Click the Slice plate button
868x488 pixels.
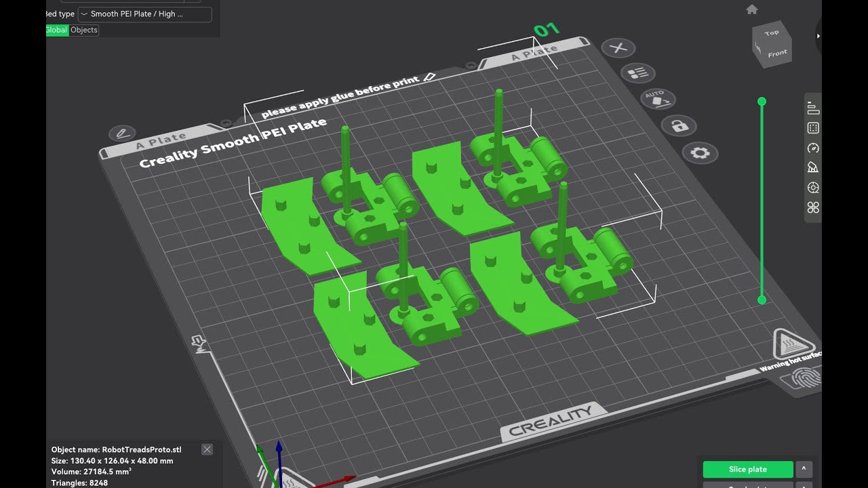(748, 469)
